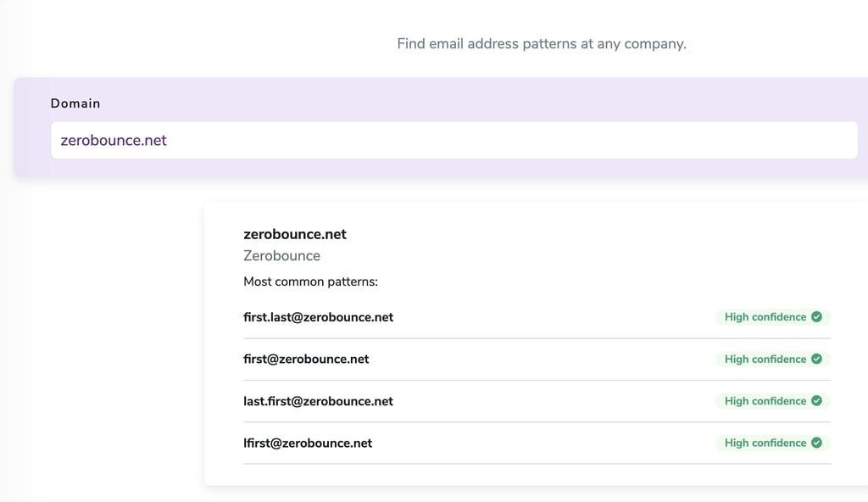Screen dimensions: 868x502
Task: Select the lfirst@zerobounce.net pattern text
Action: pyautogui.click(x=308, y=443)
